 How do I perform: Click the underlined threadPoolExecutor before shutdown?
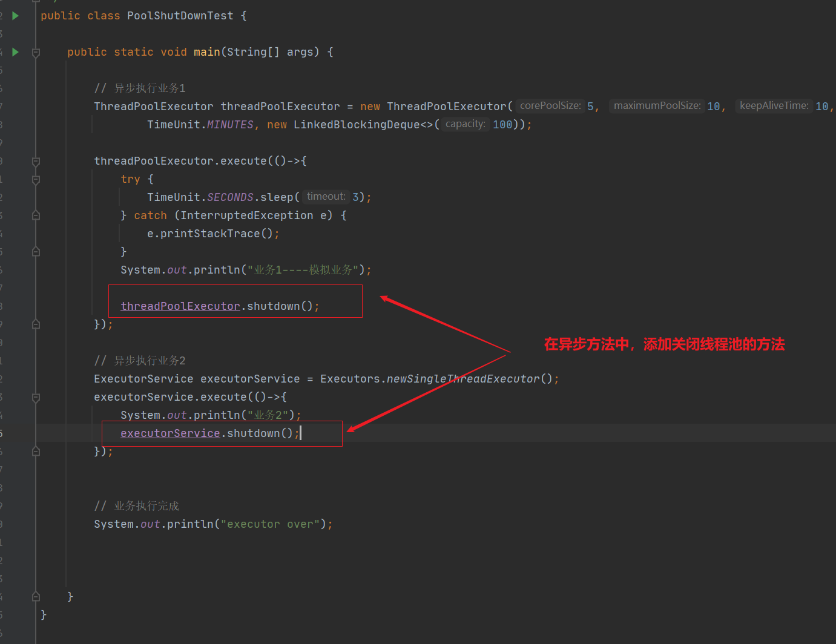180,306
